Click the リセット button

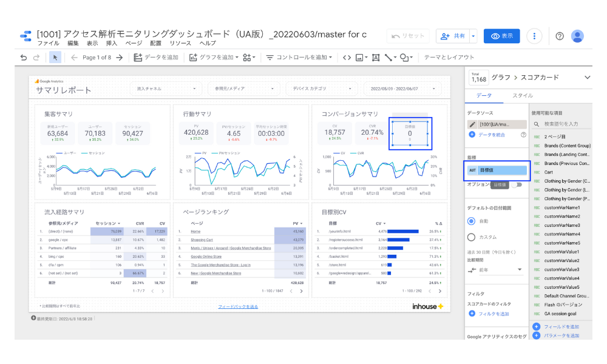point(408,36)
